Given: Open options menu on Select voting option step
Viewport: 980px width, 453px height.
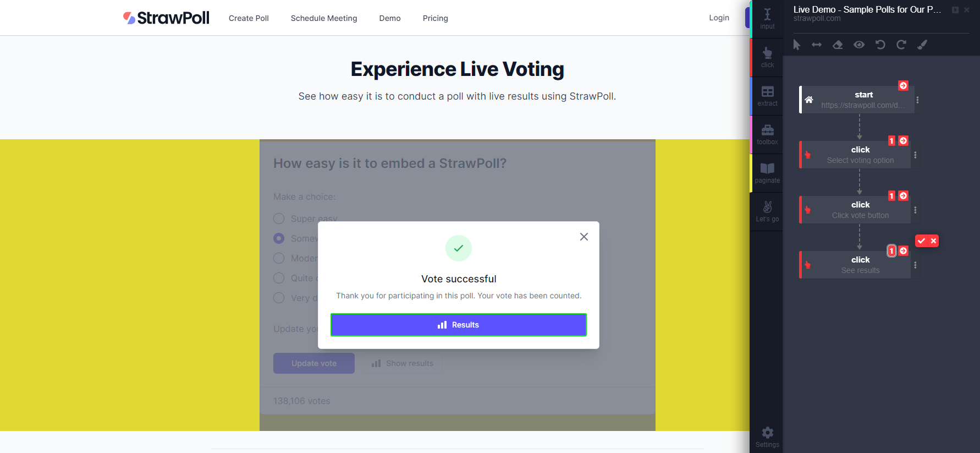Looking at the screenshot, I should (916, 155).
